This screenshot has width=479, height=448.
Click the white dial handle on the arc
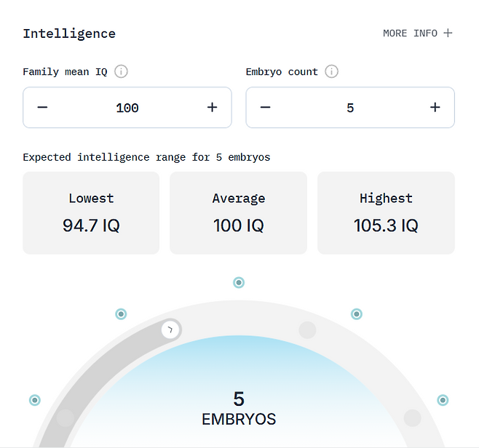[x=170, y=329]
